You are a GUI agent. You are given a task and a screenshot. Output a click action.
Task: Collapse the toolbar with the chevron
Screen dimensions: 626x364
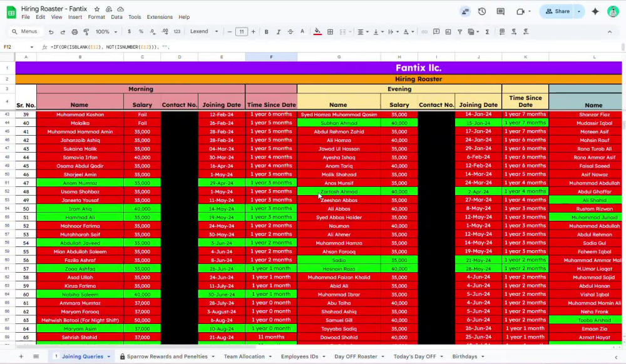coord(610,31)
